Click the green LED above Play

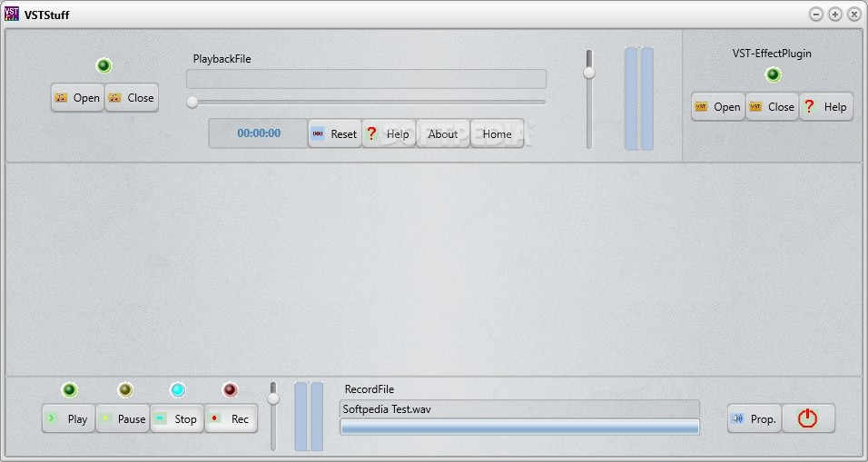click(x=69, y=390)
